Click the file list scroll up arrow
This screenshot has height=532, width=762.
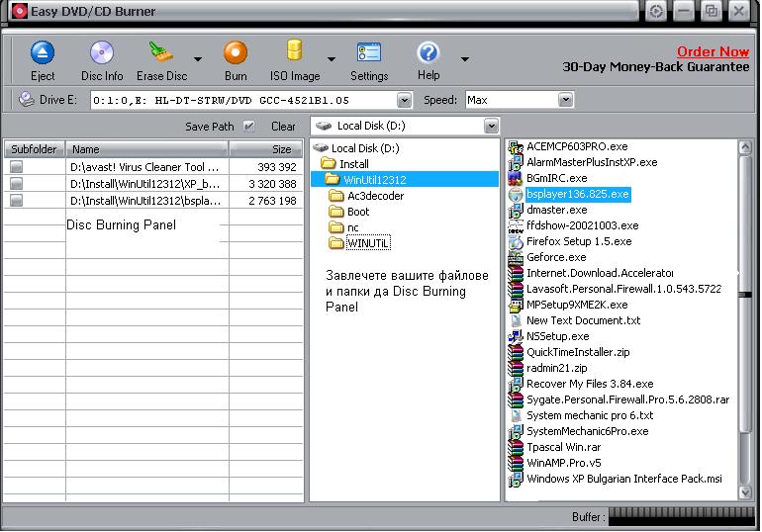[x=744, y=147]
